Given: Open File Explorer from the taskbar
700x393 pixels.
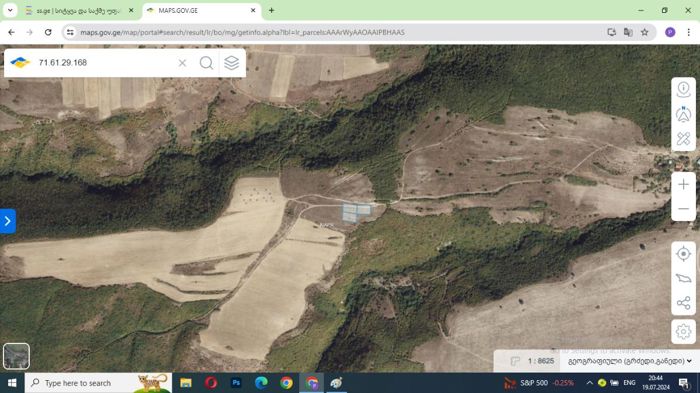Looking at the screenshot, I should [186, 383].
